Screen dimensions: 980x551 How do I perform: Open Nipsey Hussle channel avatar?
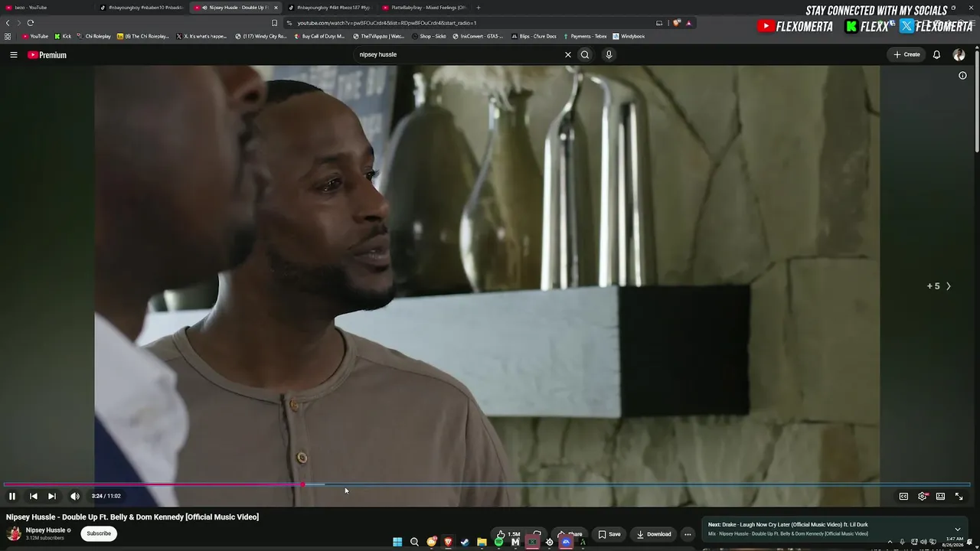pyautogui.click(x=14, y=533)
